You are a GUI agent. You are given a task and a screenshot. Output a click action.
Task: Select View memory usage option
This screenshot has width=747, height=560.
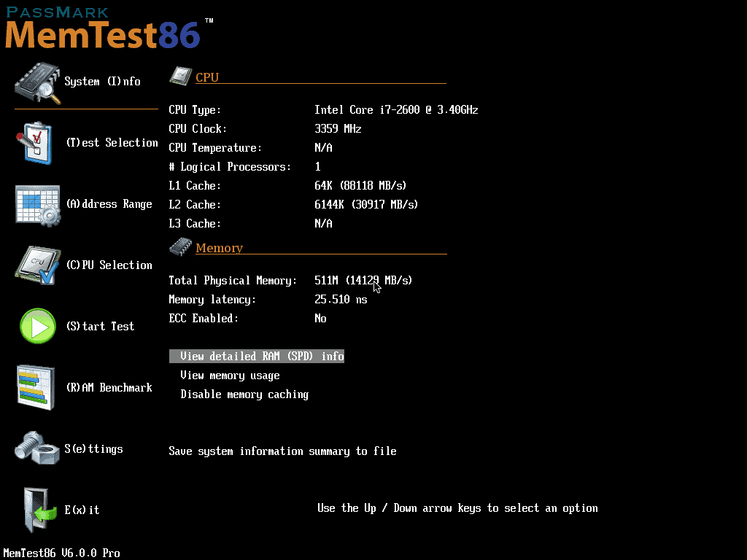tap(240, 375)
